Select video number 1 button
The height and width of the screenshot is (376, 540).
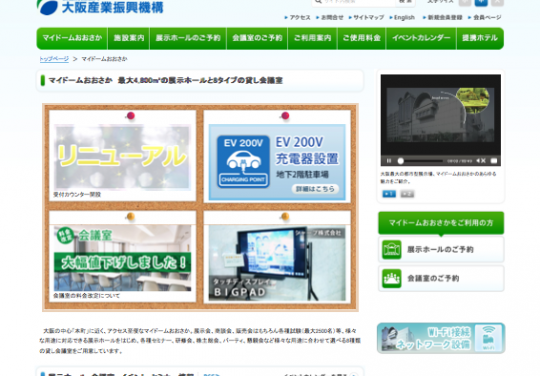[389, 194]
